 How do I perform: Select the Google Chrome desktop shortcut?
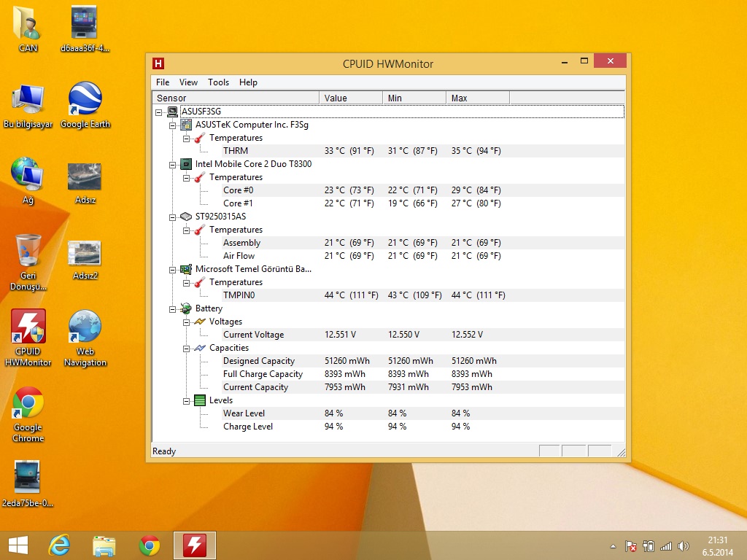tap(28, 414)
